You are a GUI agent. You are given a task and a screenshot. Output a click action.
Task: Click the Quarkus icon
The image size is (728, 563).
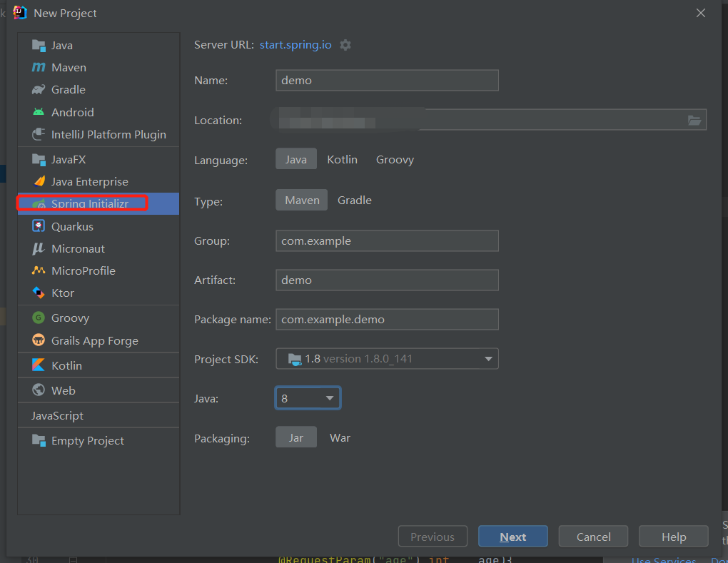coord(39,226)
